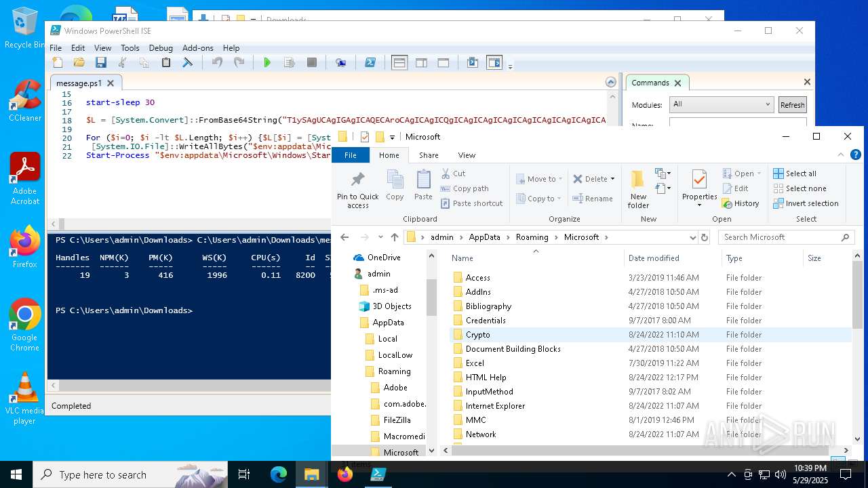Create a new script in PowerShell ISE
Viewport: 868px width, 488px height.
click(x=58, y=62)
